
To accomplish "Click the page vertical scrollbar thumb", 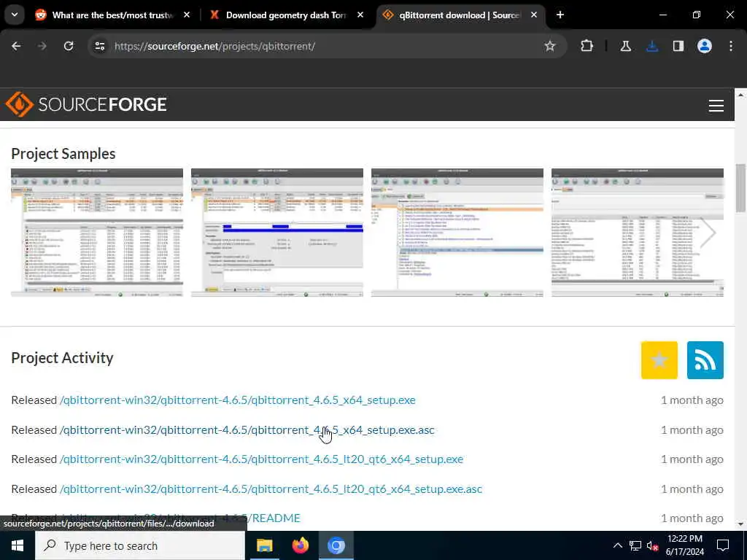I will click(740, 187).
